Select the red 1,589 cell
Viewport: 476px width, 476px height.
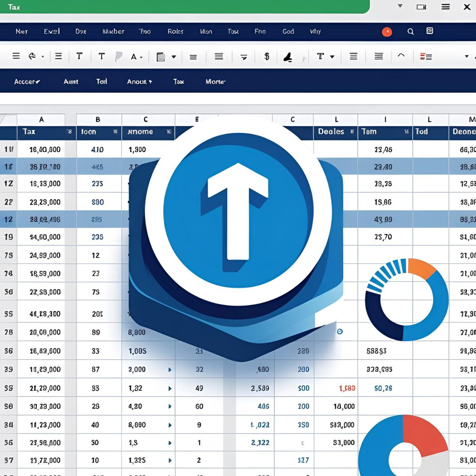(x=336, y=388)
